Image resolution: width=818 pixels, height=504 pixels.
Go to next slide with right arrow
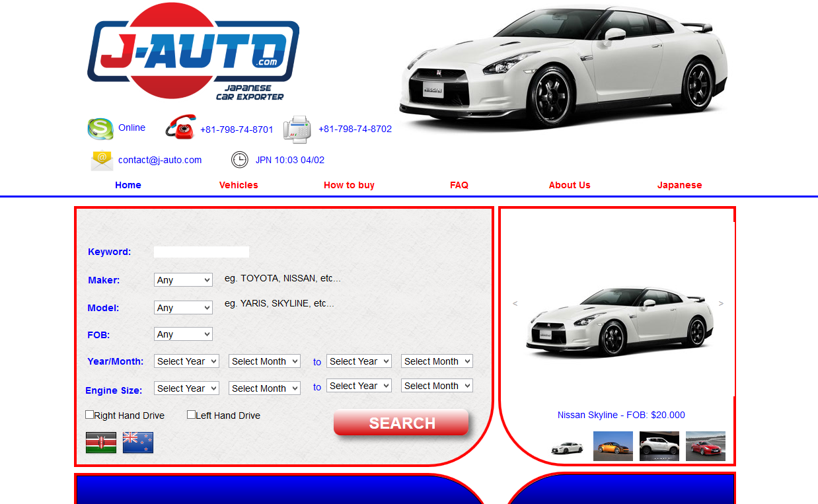coord(721,304)
